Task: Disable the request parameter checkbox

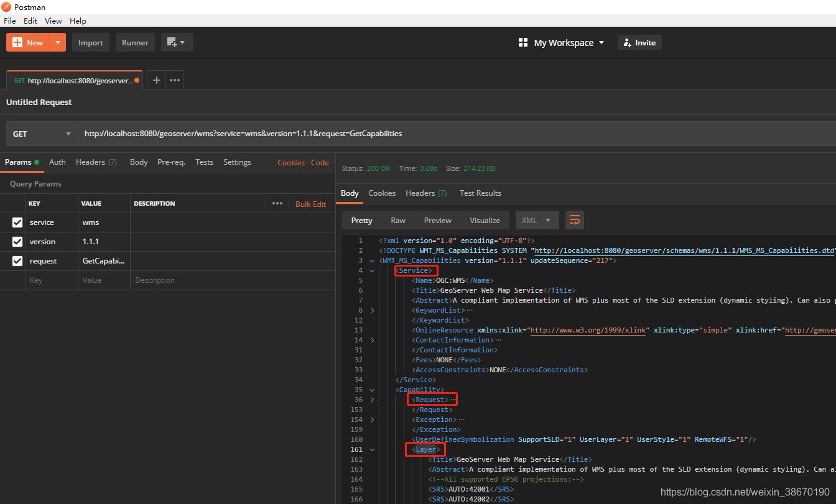Action: [x=17, y=261]
